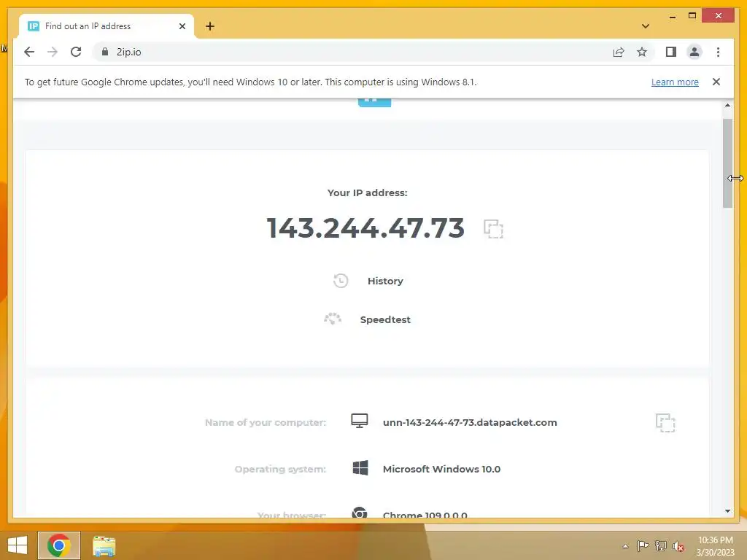Click the Chrome browser icon in page
The width and height of the screenshot is (747, 560).
[359, 513]
